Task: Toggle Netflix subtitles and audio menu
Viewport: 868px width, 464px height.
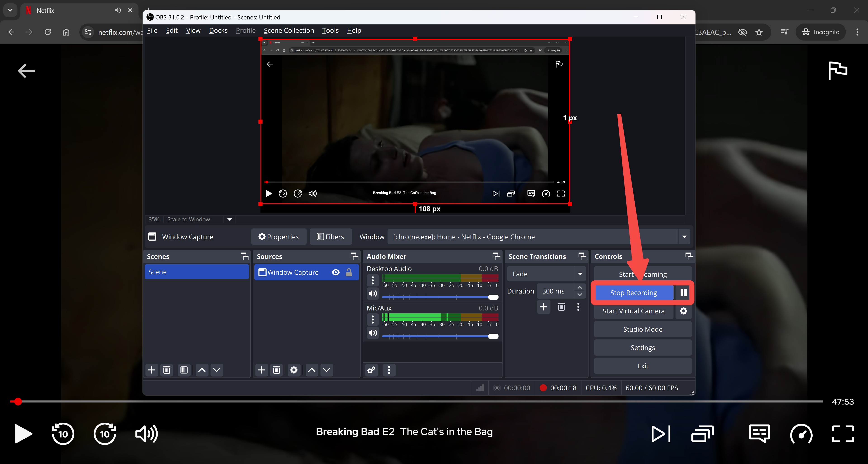Action: 759,433
